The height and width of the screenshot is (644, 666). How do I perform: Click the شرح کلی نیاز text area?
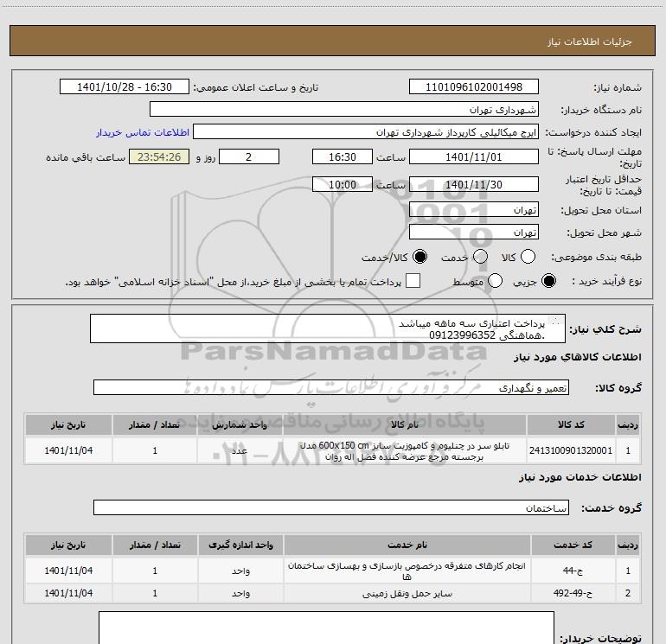[328, 328]
